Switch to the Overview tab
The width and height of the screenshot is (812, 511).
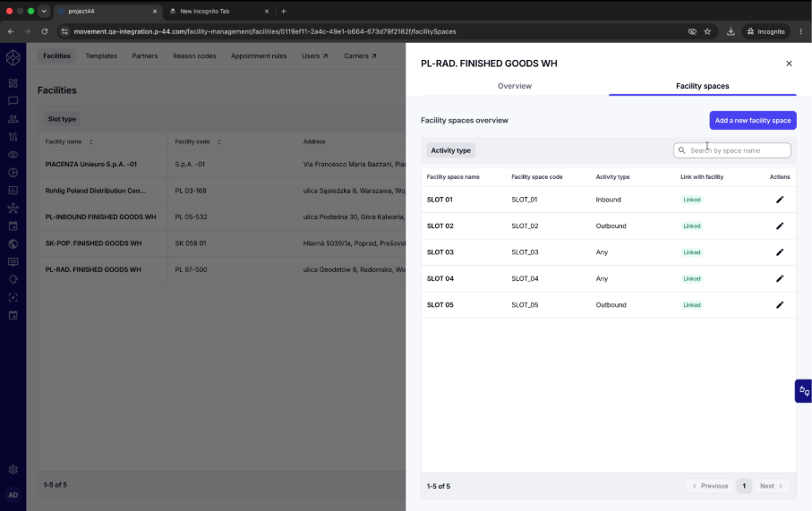pos(514,86)
